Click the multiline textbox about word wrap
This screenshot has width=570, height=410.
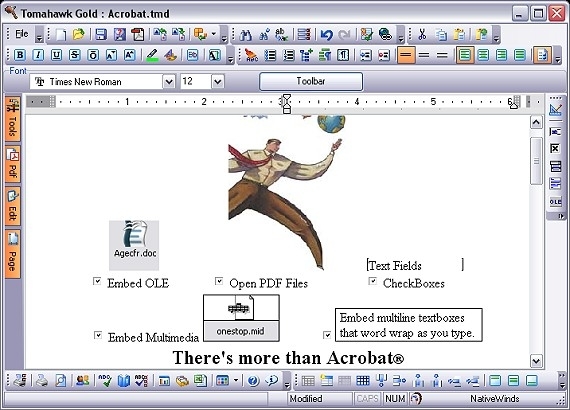(409, 325)
